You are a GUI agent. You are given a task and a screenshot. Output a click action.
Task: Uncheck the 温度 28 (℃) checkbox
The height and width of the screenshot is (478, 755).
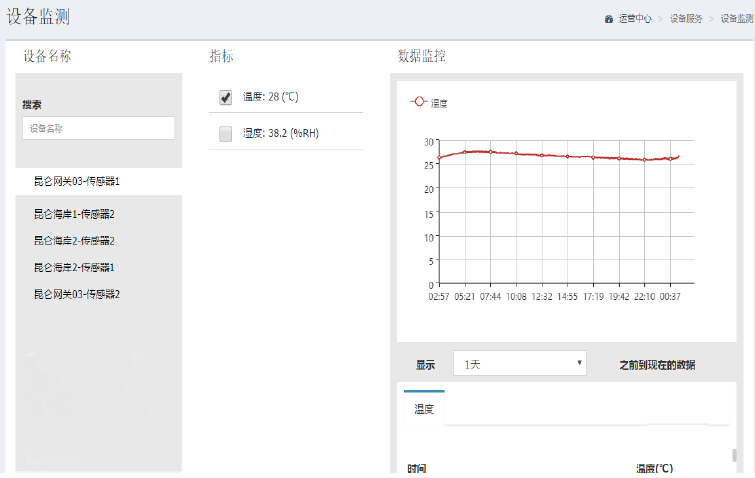coord(225,97)
